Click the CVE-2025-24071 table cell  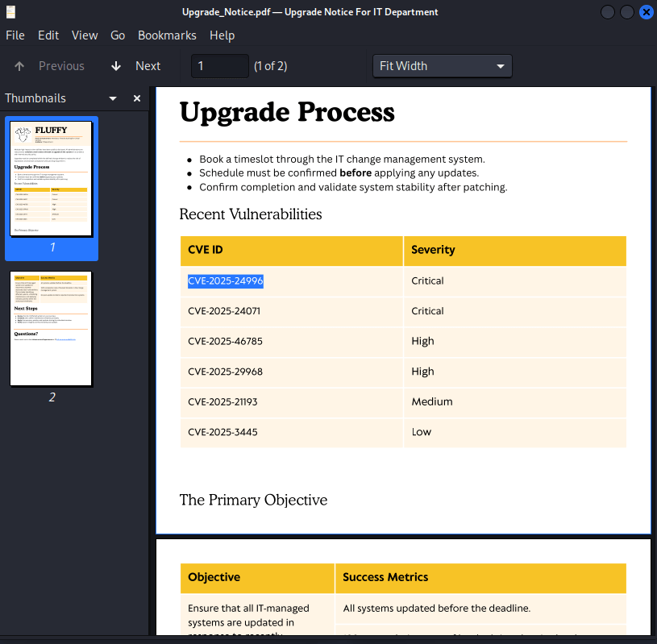[291, 311]
